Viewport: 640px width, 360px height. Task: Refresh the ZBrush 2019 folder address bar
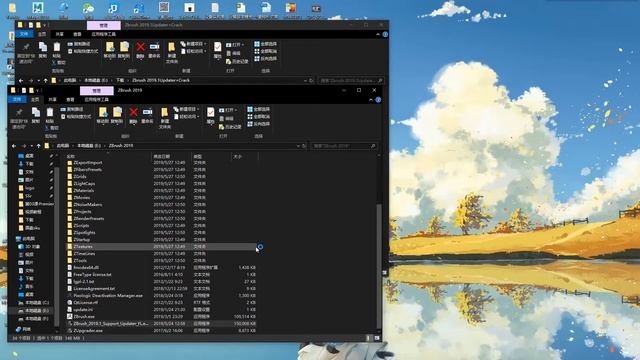click(x=304, y=146)
